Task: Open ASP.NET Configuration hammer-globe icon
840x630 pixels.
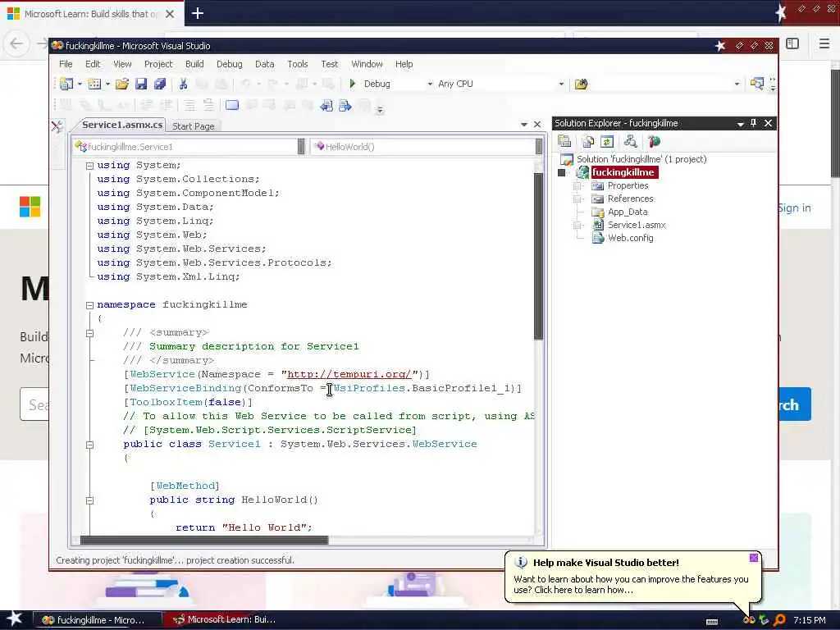Action: click(654, 141)
